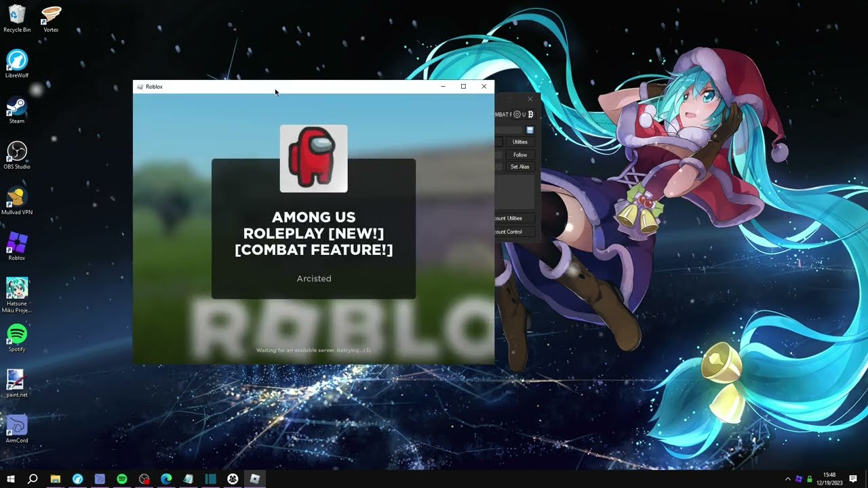Show hidden system tray icons
Viewport: 868px width, 488px height.
(787, 479)
